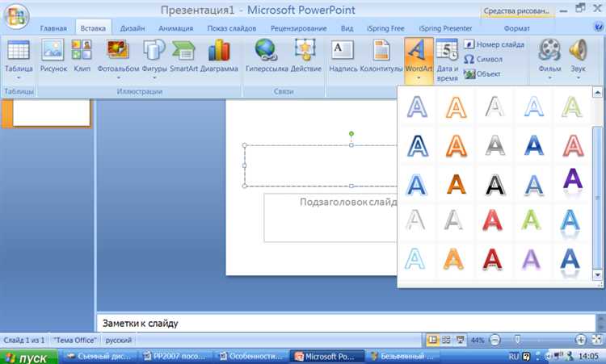Open the ribbon help icon
The width and height of the screenshot is (606, 364).
pyautogui.click(x=598, y=27)
